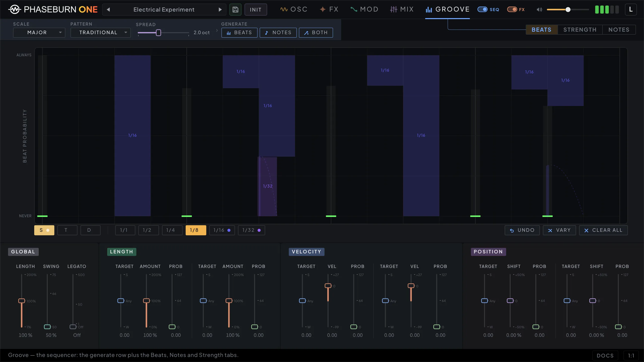Undo the last sequencer edit
This screenshot has width=644, height=362.
[522, 230]
